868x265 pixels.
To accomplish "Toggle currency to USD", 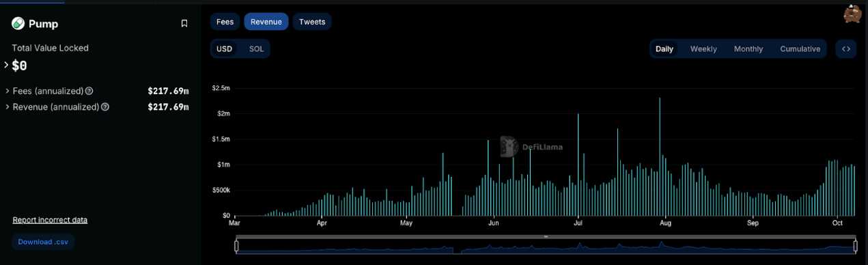I will click(225, 49).
